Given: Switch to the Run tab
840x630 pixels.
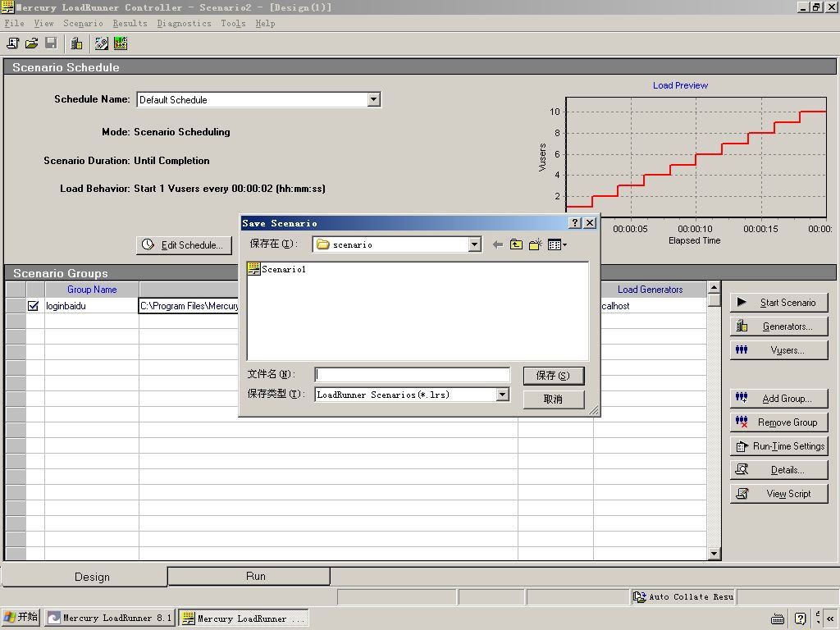Looking at the screenshot, I should pyautogui.click(x=255, y=576).
